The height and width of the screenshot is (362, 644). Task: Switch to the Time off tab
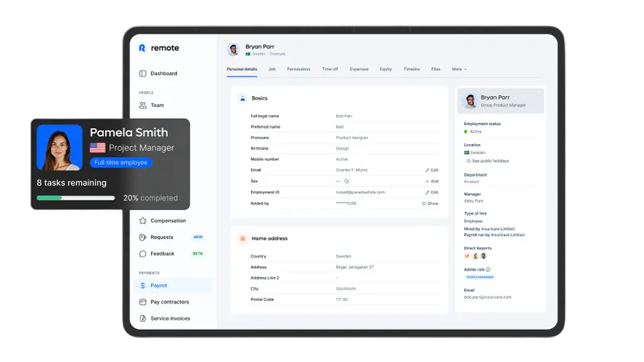(x=330, y=69)
